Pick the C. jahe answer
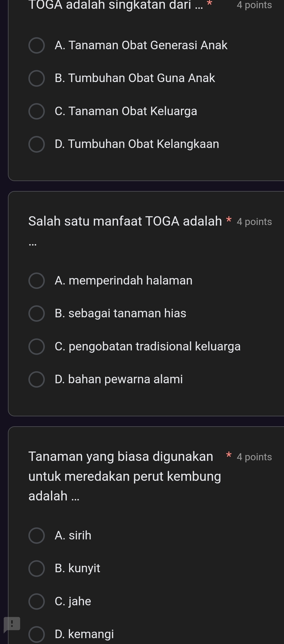284x644 pixels. tap(37, 602)
